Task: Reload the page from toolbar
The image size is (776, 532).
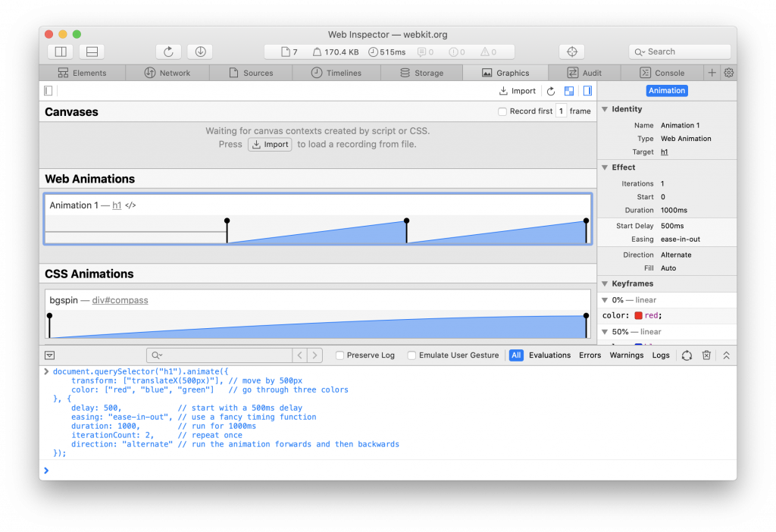Action: (168, 52)
